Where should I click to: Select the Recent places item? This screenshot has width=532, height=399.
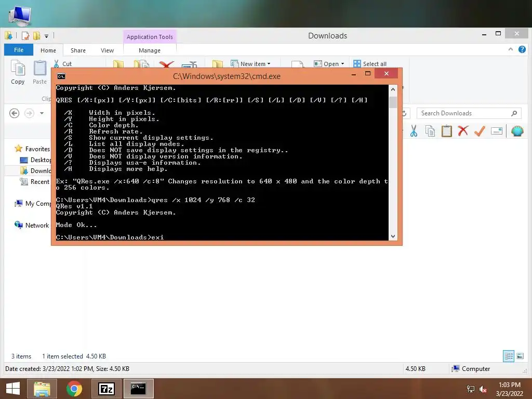click(35, 181)
